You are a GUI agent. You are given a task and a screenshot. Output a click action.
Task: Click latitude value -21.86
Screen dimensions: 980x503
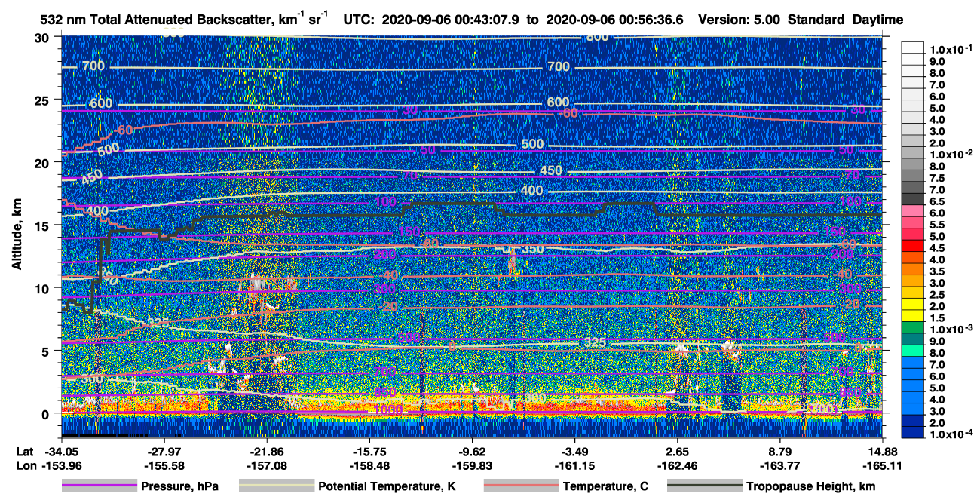[266, 452]
